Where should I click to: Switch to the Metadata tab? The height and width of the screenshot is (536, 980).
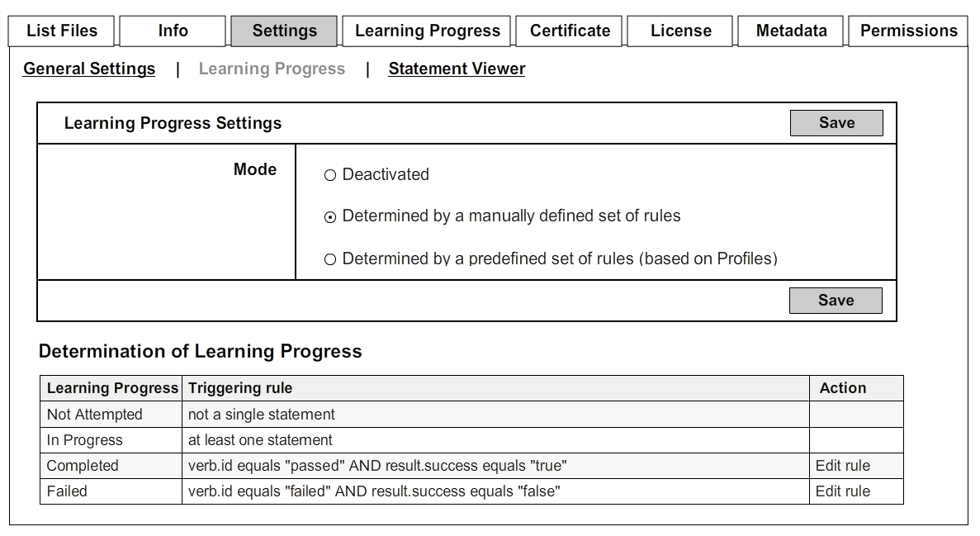click(x=791, y=31)
